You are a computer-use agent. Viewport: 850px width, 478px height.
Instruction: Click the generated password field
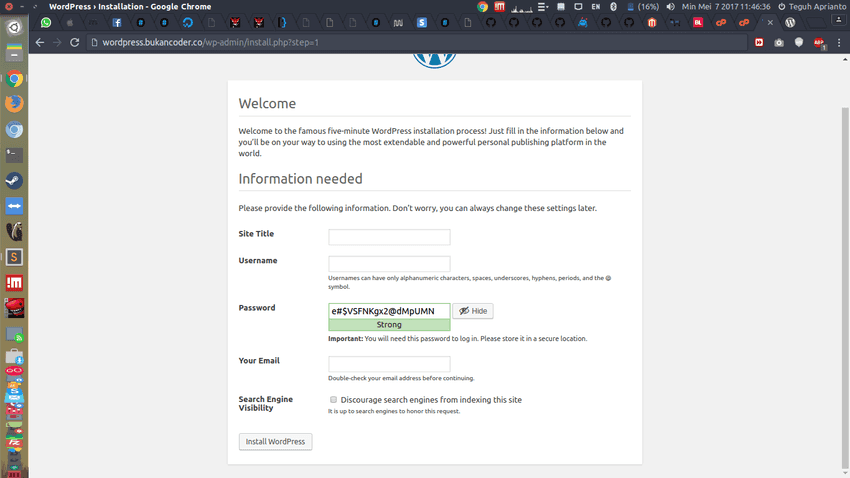click(389, 311)
